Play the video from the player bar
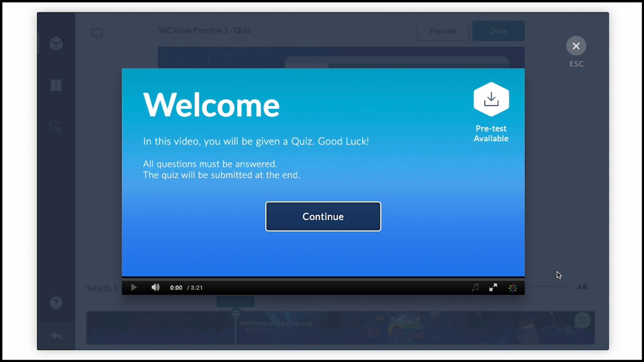This screenshot has width=644, height=362. coord(133,288)
